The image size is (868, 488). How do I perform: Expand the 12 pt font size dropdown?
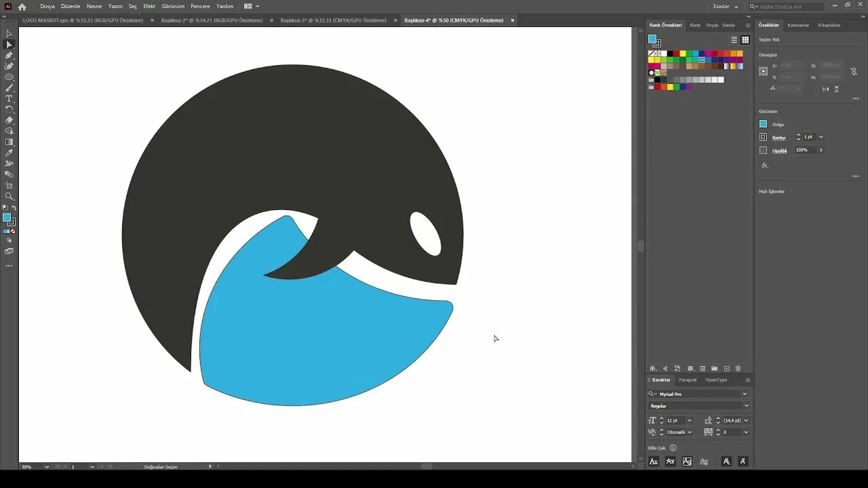[690, 420]
